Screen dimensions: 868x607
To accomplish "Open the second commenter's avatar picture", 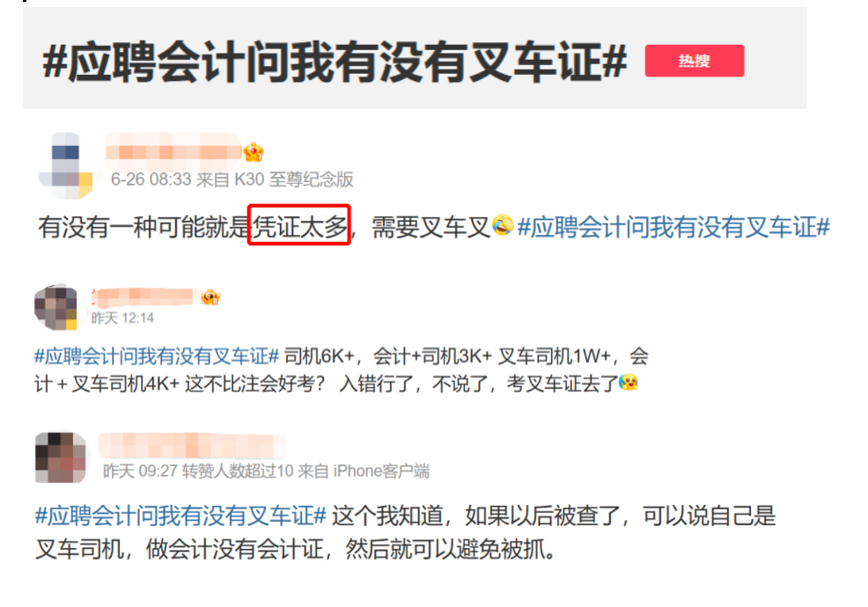I will click(56, 308).
